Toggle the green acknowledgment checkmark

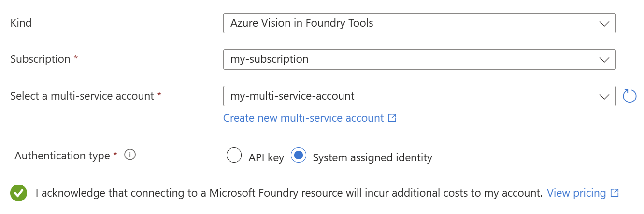click(19, 193)
